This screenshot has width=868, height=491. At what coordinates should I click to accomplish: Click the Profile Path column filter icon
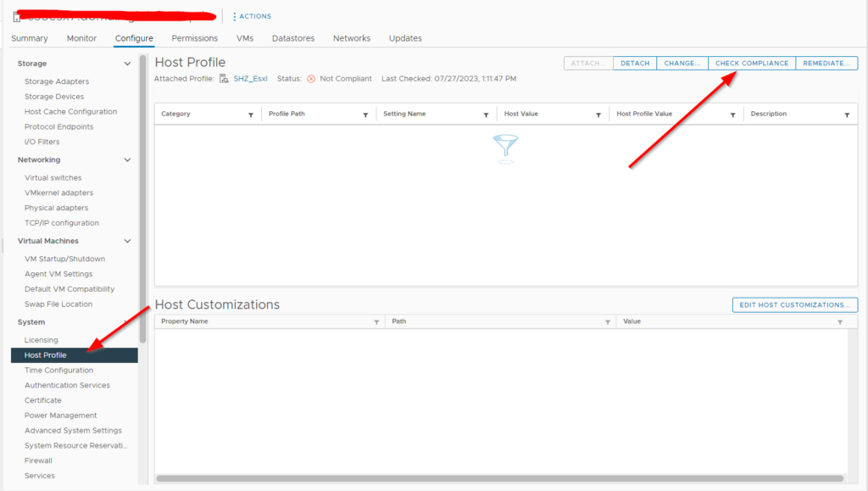[x=365, y=115]
